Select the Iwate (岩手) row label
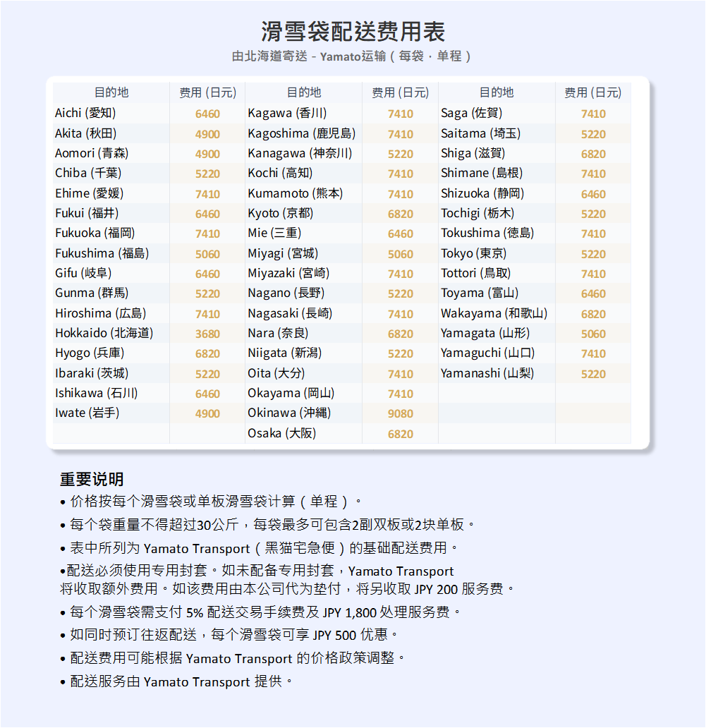 pyautogui.click(x=87, y=413)
